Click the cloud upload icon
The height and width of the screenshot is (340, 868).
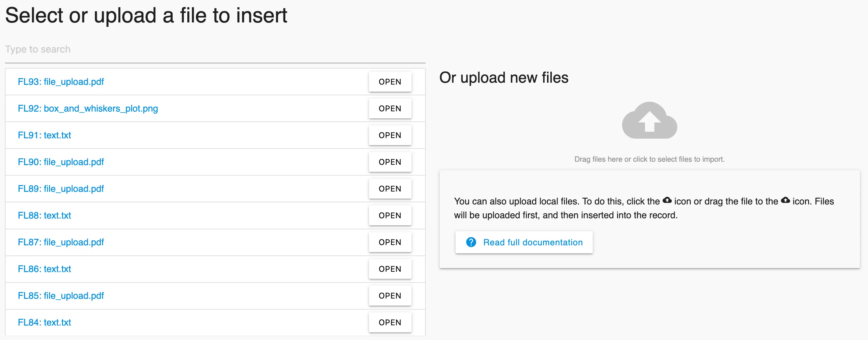tap(649, 121)
